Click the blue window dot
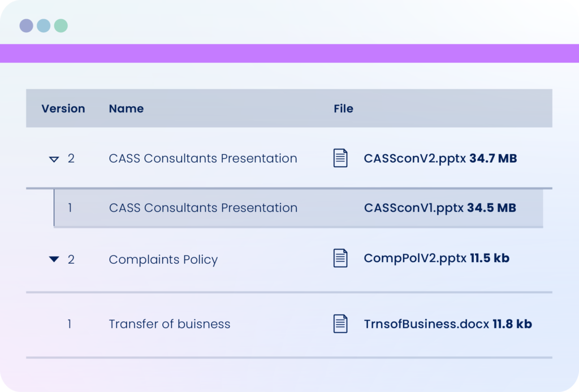The height and width of the screenshot is (392, 579). click(44, 26)
